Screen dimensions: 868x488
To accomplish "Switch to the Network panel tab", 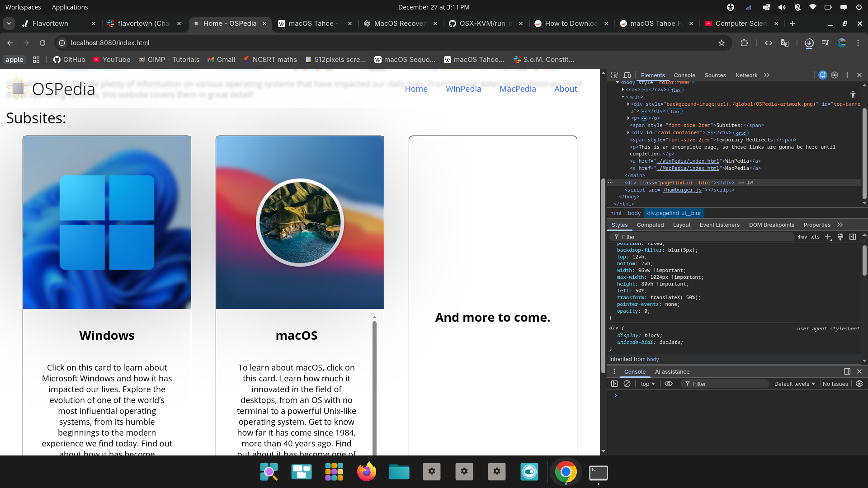I will tap(746, 75).
